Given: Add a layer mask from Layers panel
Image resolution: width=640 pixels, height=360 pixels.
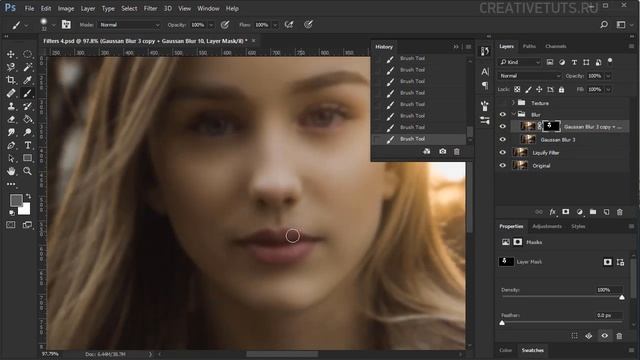Looking at the screenshot, I should pos(566,212).
